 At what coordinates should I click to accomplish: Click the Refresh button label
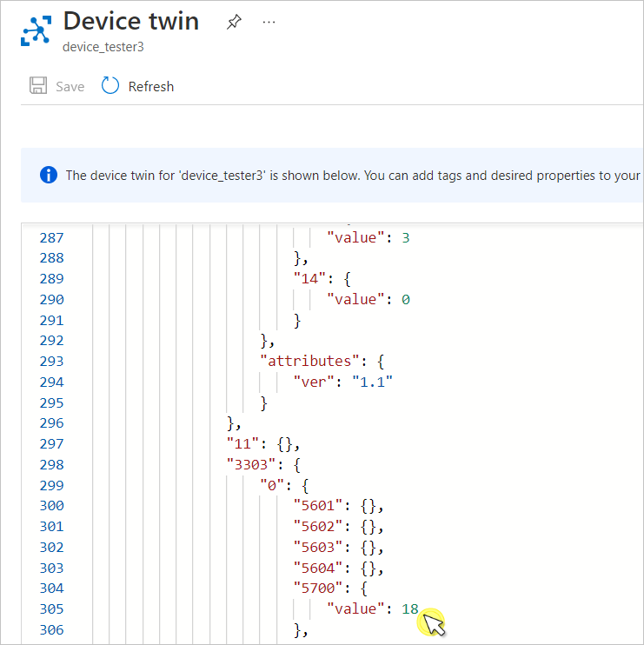[151, 86]
